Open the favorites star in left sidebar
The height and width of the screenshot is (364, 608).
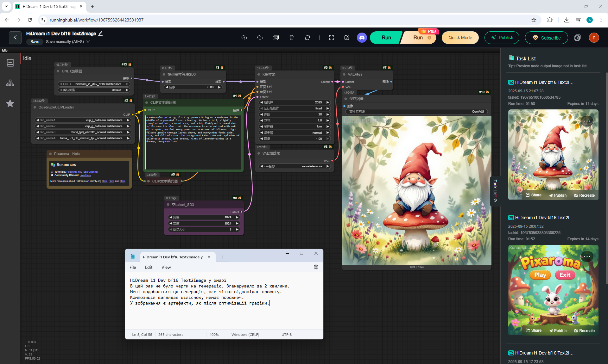click(10, 103)
